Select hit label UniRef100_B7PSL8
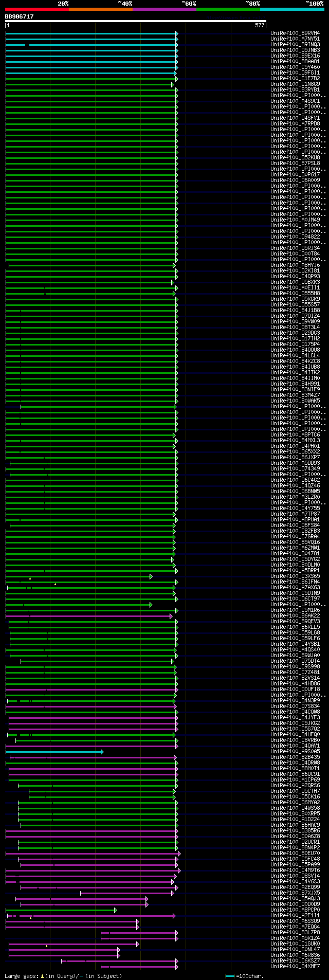This screenshot has height=980, width=329. click(295, 163)
